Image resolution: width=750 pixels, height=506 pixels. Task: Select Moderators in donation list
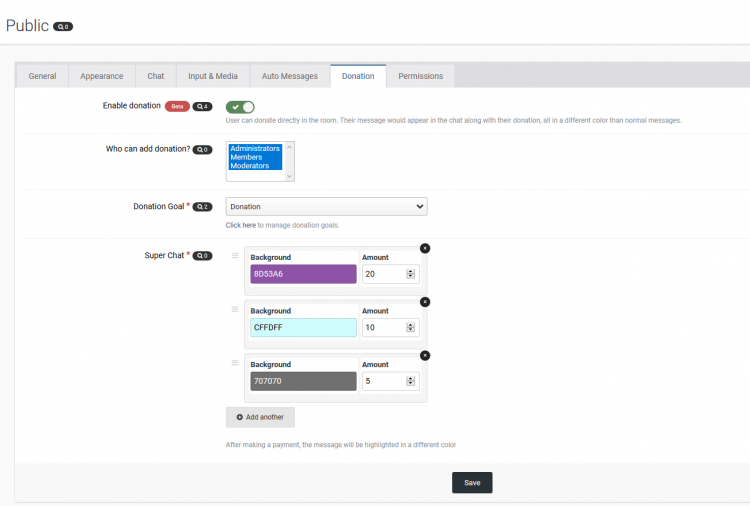point(249,166)
